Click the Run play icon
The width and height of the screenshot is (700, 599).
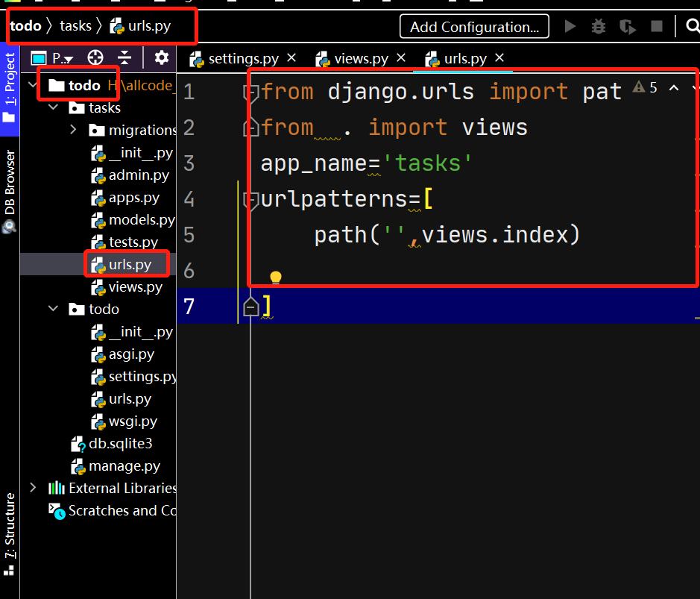pos(570,26)
